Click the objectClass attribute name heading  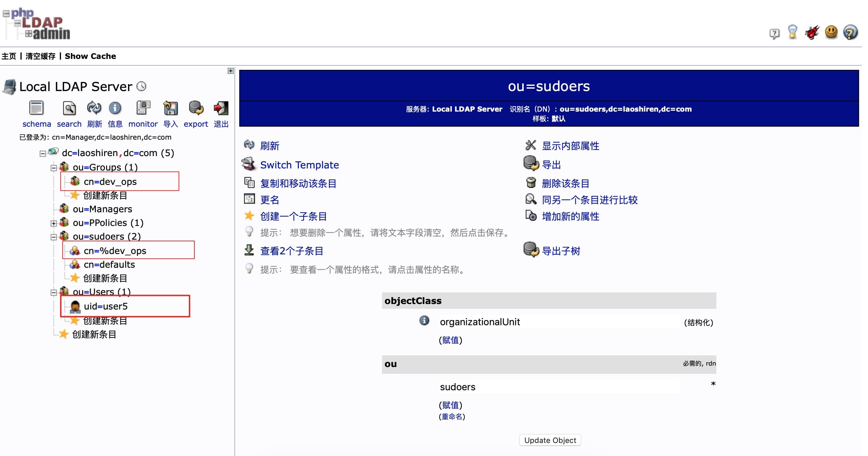[x=413, y=301]
